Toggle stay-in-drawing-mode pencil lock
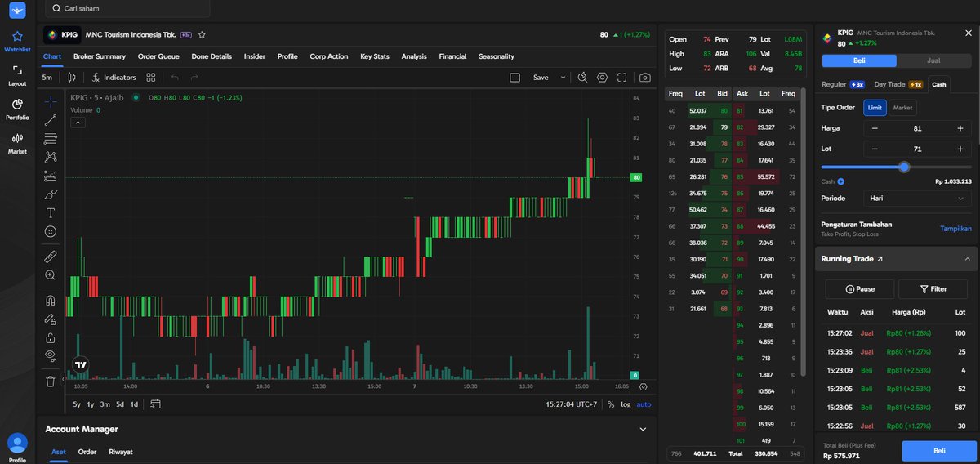The height and width of the screenshot is (464, 980). click(51, 319)
